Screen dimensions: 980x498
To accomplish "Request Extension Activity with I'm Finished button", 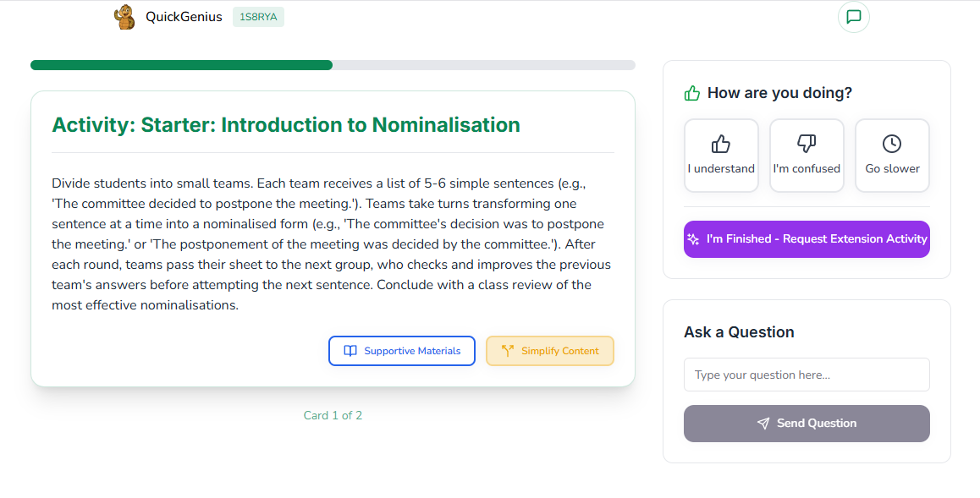I will coord(807,239).
